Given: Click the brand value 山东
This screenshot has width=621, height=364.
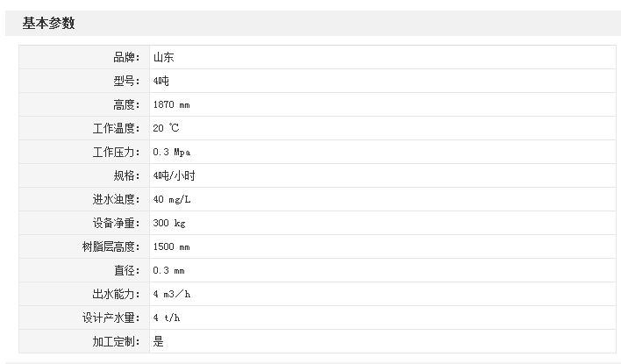Looking at the screenshot, I should coord(164,58).
